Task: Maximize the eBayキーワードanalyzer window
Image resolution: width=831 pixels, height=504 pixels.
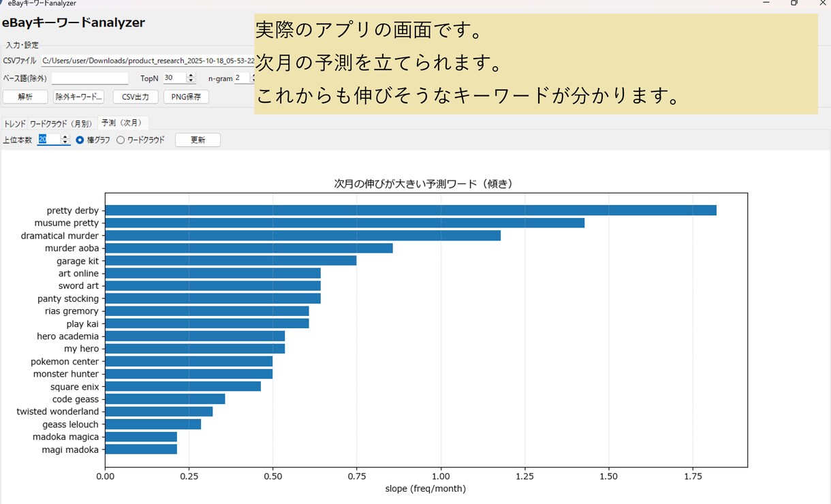Action: pos(794,3)
